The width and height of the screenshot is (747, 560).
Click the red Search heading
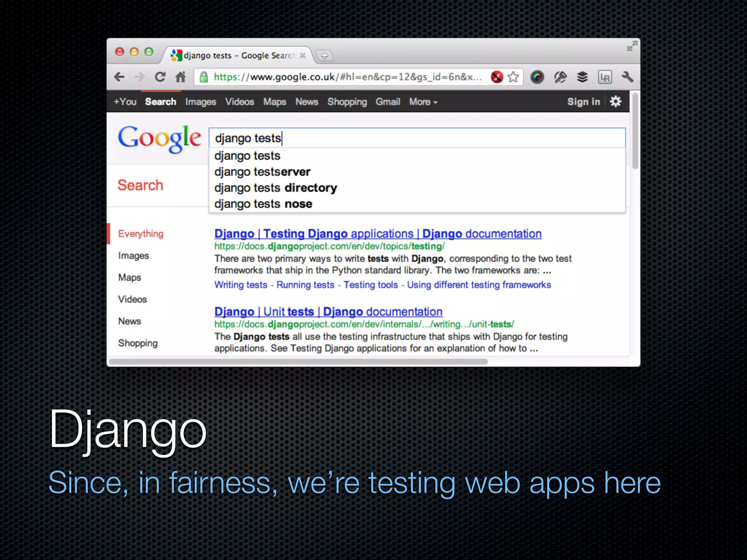point(140,185)
